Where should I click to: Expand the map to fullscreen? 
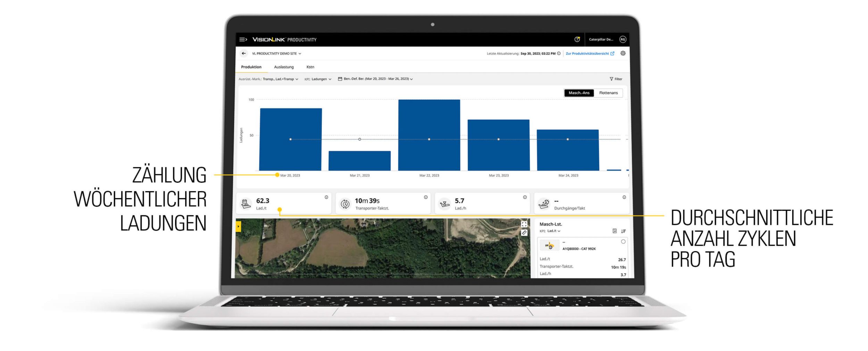[x=524, y=225]
